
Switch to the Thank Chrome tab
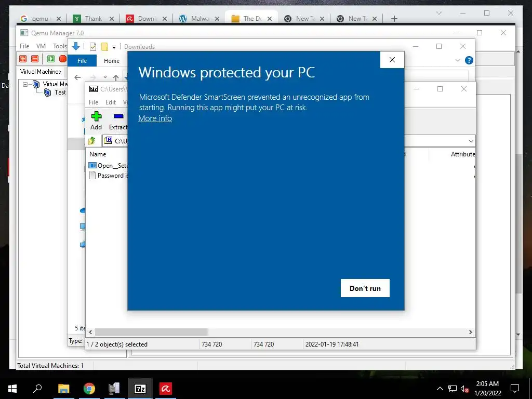(x=93, y=19)
